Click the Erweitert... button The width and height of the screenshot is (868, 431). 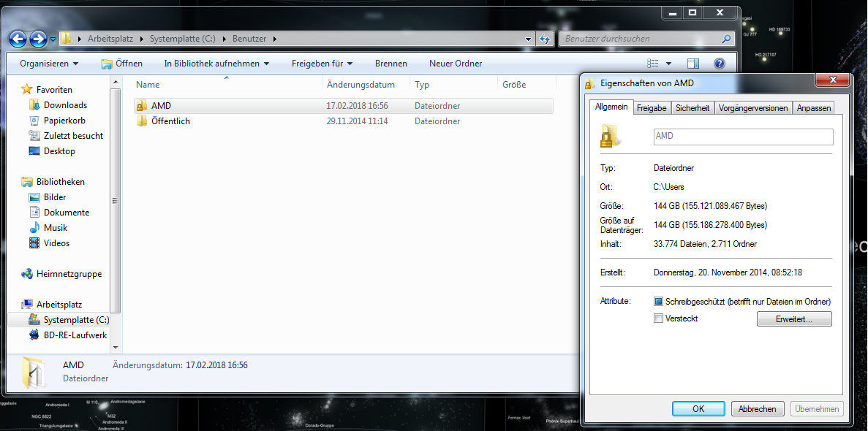pos(794,319)
